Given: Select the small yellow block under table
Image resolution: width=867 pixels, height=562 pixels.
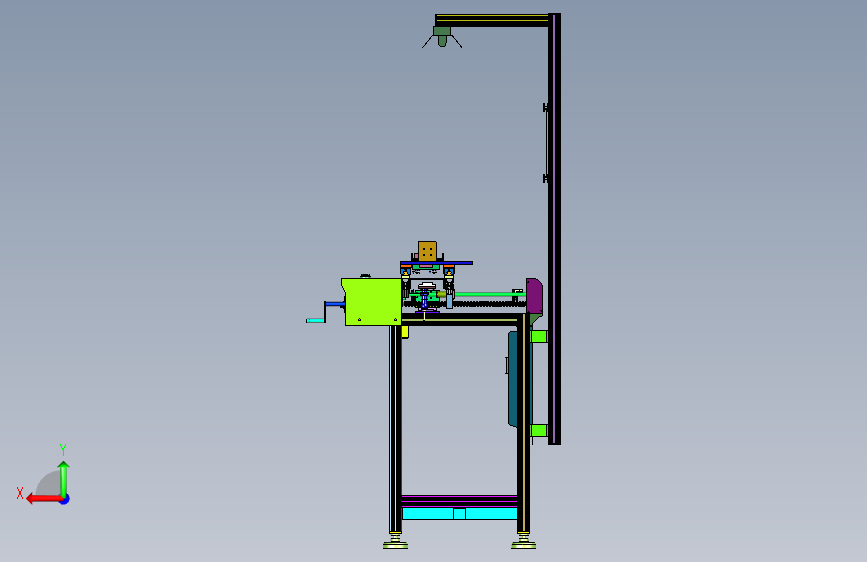Looking at the screenshot, I should coord(405,332).
